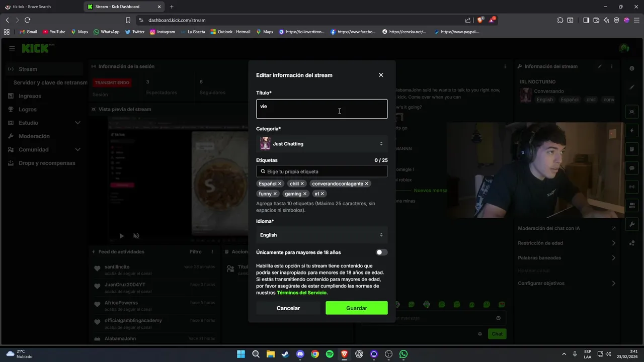The width and height of the screenshot is (644, 362).
Task: Open Spotify from the taskbar
Action: 330,354
